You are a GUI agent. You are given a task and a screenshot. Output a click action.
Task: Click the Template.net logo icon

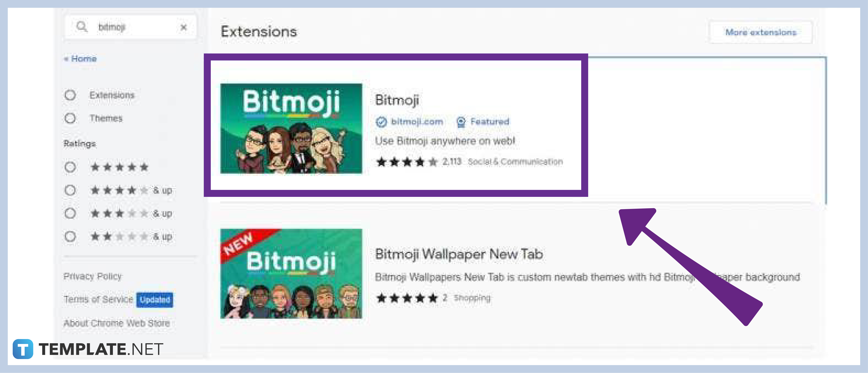tap(23, 349)
